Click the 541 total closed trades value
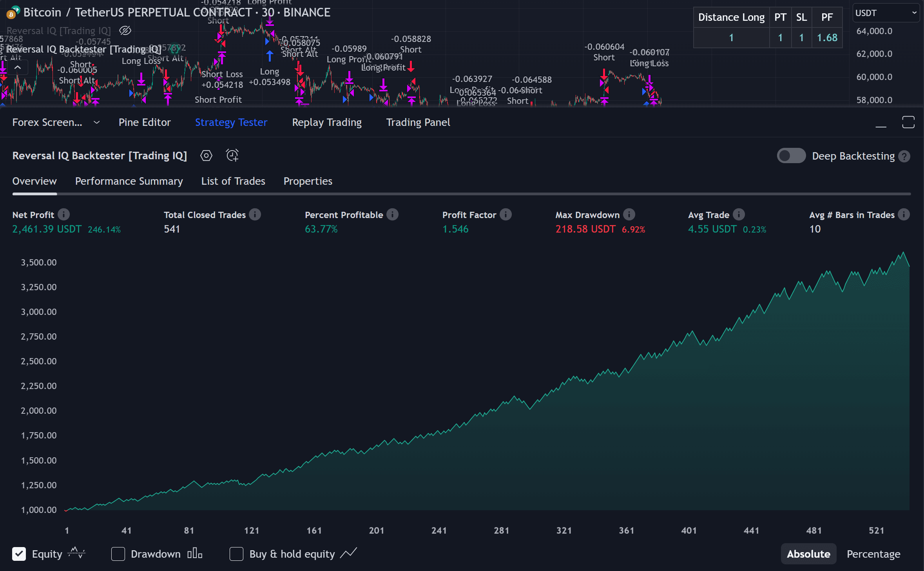 [x=172, y=229]
